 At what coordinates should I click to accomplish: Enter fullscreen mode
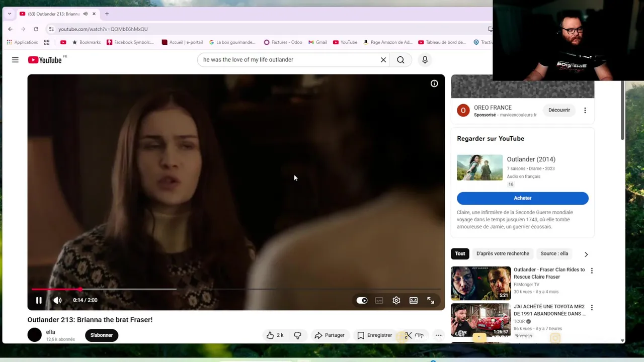(x=431, y=300)
